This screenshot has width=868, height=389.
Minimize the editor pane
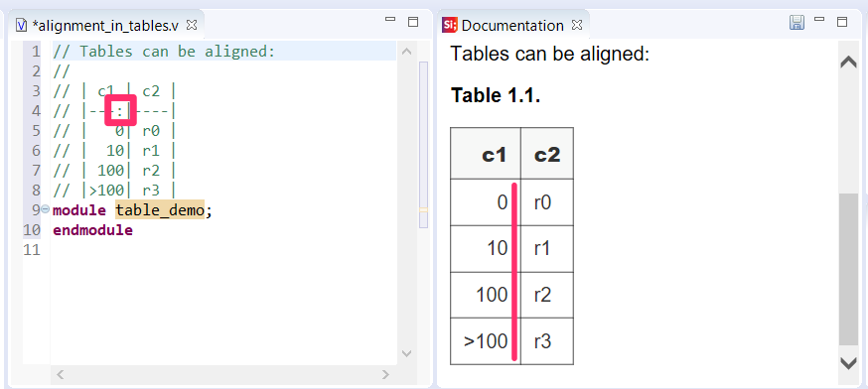(390, 20)
